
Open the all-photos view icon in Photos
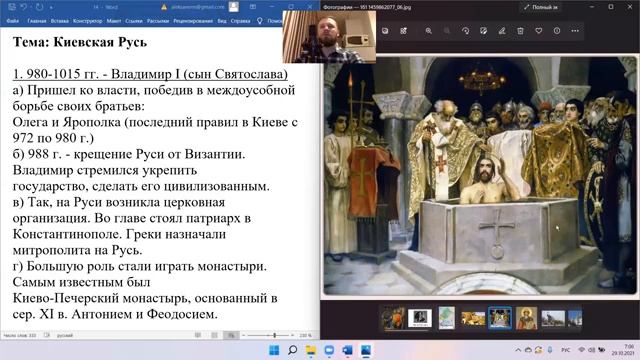385,31
